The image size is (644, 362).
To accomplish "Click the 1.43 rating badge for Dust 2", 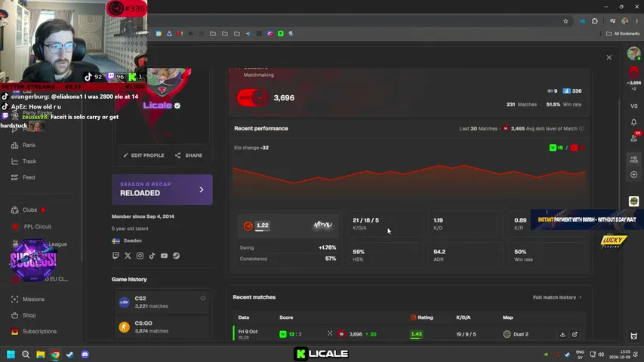I will [x=416, y=335].
